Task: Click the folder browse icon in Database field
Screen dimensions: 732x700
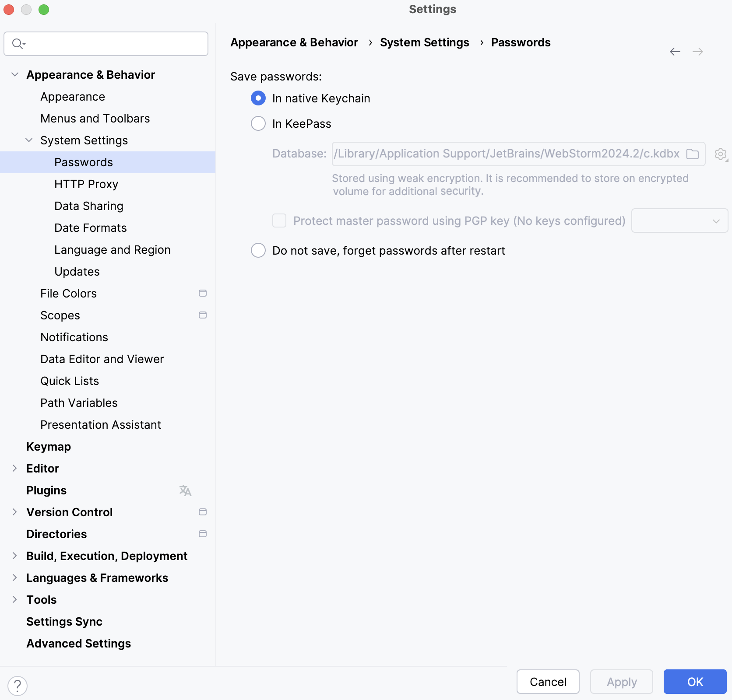Action: click(693, 154)
